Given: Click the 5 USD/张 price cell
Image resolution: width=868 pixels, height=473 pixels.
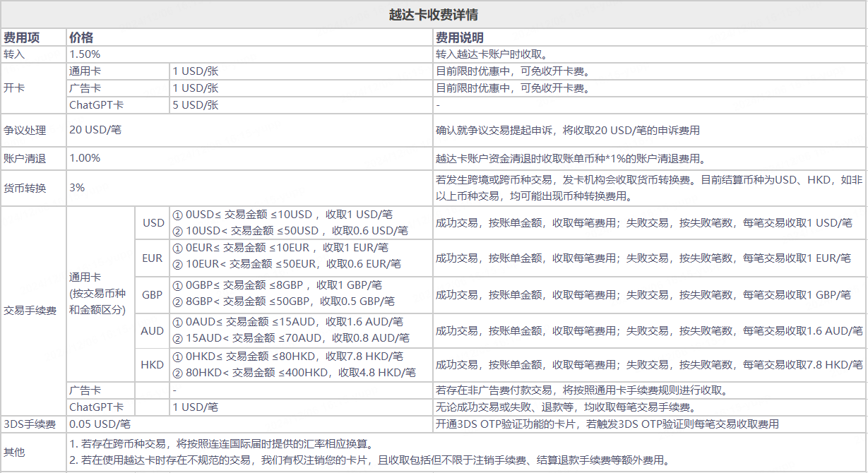Looking at the screenshot, I should click(x=196, y=105).
